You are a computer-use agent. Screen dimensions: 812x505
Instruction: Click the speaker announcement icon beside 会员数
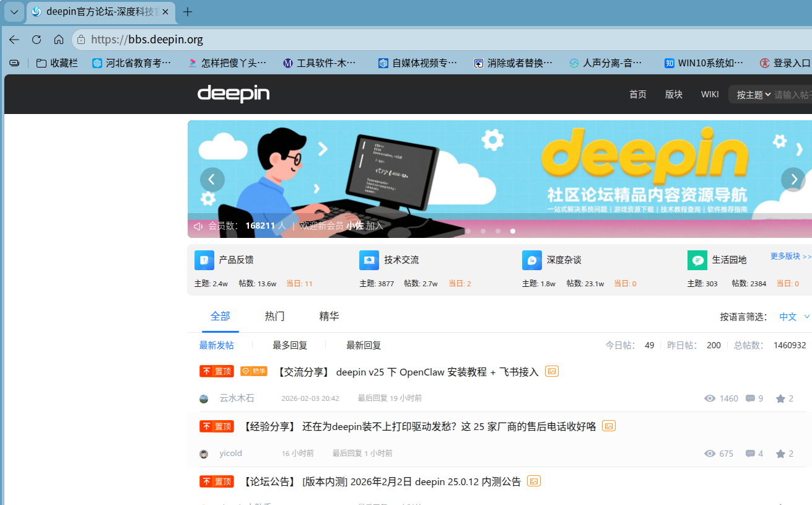[198, 226]
